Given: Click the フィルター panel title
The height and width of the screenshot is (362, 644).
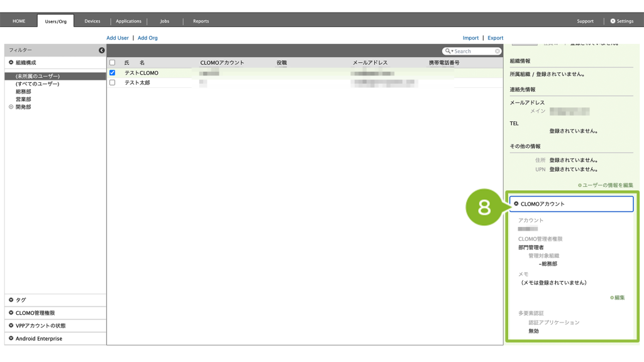Looking at the screenshot, I should 20,50.
